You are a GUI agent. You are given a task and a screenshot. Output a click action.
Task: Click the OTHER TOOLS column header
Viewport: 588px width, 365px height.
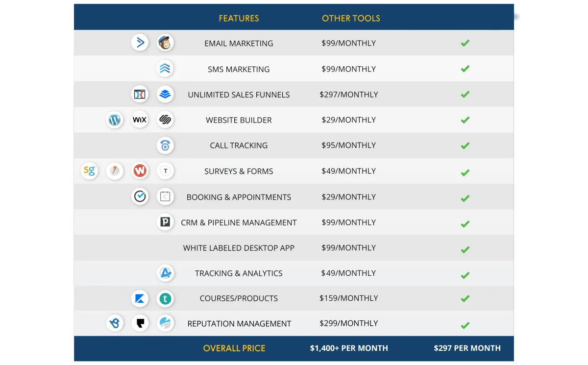(351, 19)
